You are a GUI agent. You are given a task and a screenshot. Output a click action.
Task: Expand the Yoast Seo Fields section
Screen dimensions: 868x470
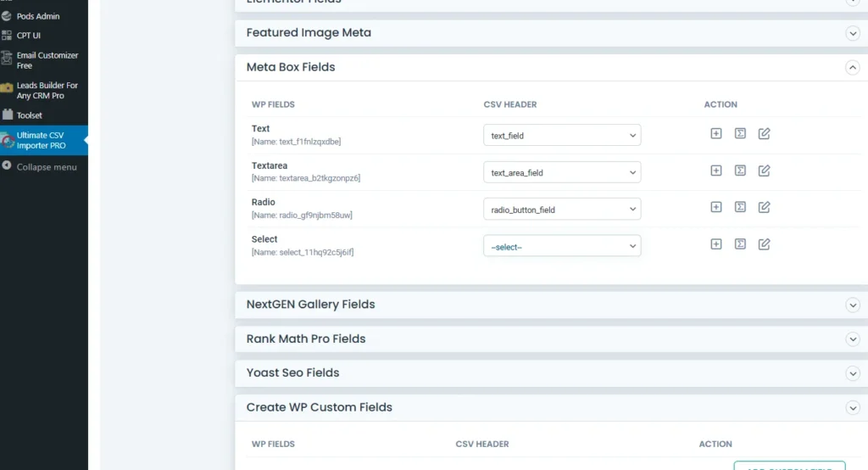[853, 373]
